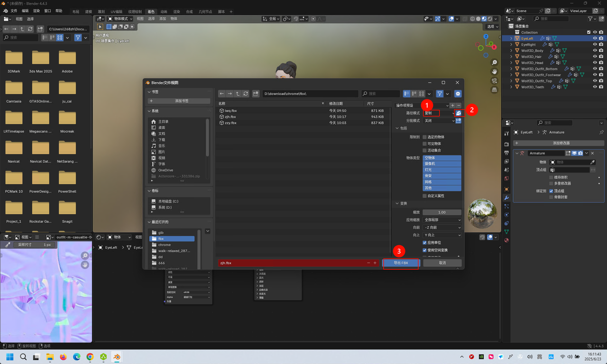Expand Wolf3D_Body in the outliner
The width and height of the screenshot is (607, 364).
511,51
